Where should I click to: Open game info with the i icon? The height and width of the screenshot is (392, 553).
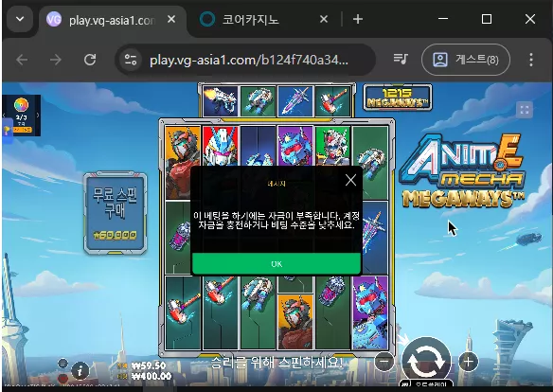coord(80,370)
